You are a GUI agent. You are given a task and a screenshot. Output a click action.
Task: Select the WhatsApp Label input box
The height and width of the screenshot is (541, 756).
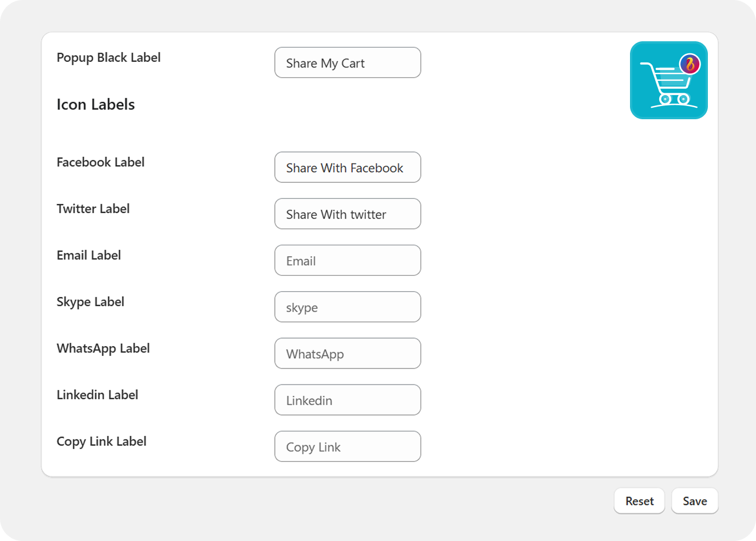(347, 353)
